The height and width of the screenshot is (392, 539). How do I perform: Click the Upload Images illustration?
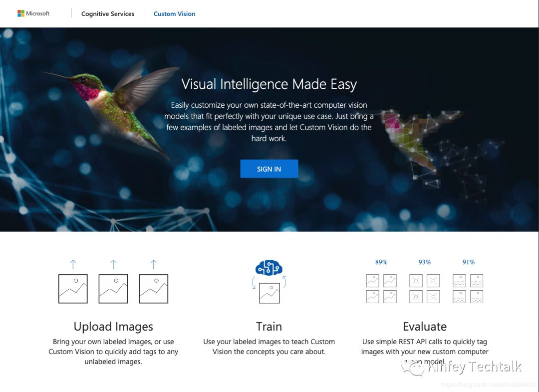113,282
